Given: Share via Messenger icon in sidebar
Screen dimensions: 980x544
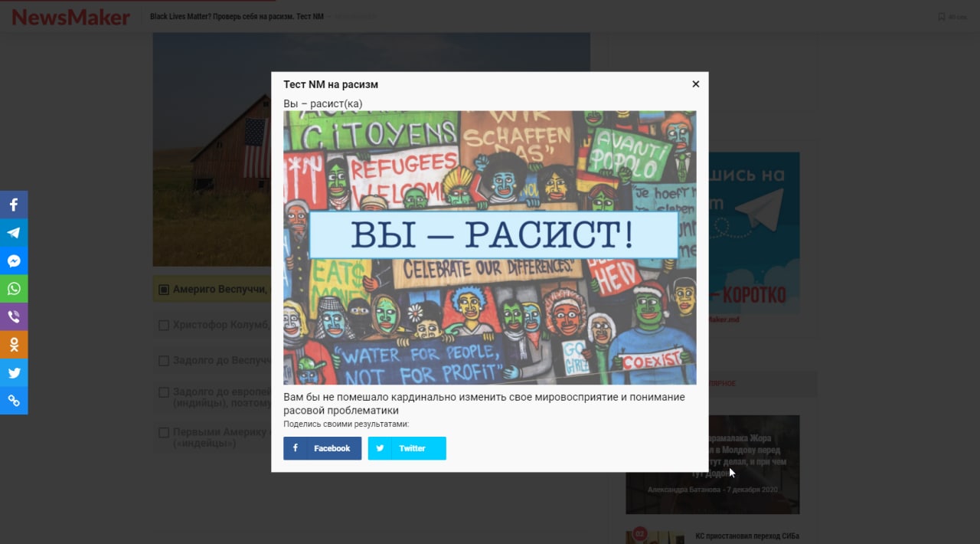Looking at the screenshot, I should [x=14, y=261].
